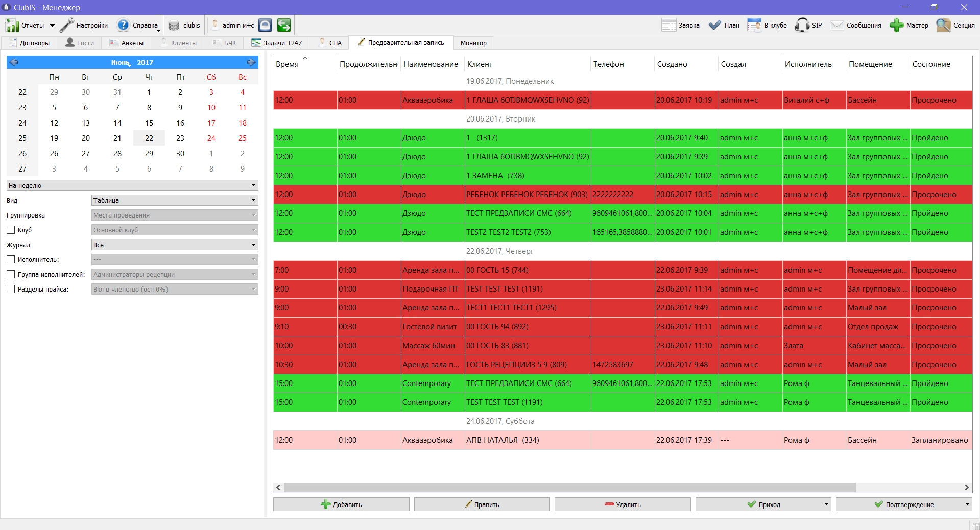Open the Задачи +247 tab

276,43
